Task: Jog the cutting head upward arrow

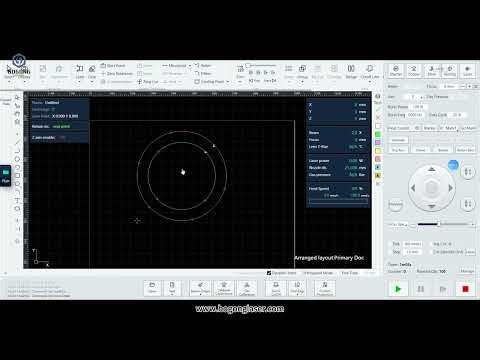Action: [x=431, y=169]
